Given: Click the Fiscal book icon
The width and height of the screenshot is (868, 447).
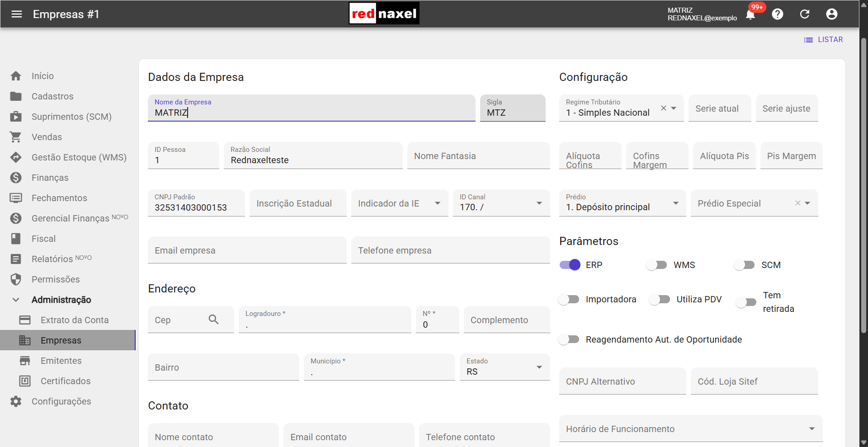Looking at the screenshot, I should pos(16,239).
